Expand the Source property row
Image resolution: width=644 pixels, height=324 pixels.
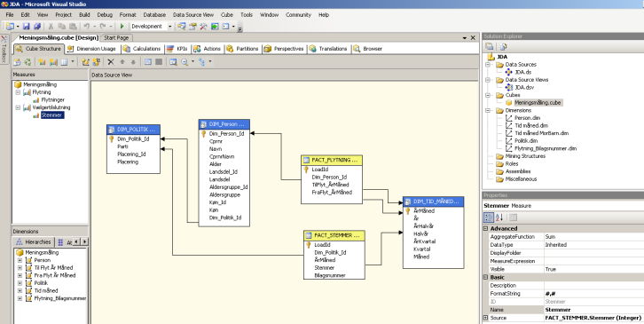click(486, 318)
